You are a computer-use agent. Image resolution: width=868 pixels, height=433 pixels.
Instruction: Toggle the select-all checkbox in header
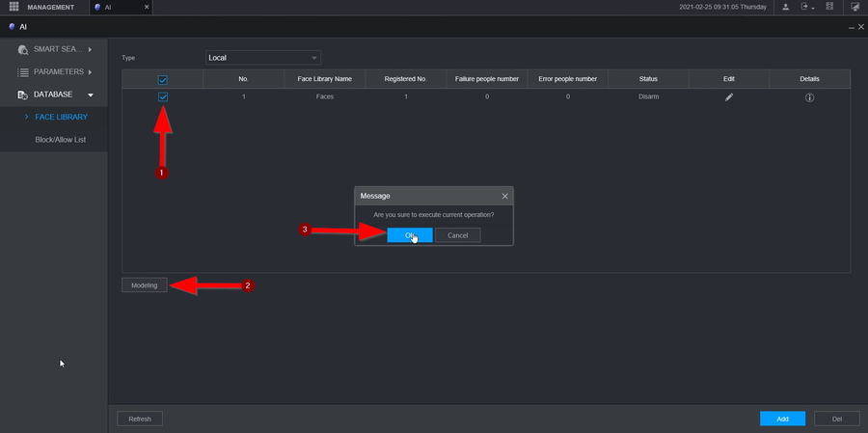pos(162,79)
